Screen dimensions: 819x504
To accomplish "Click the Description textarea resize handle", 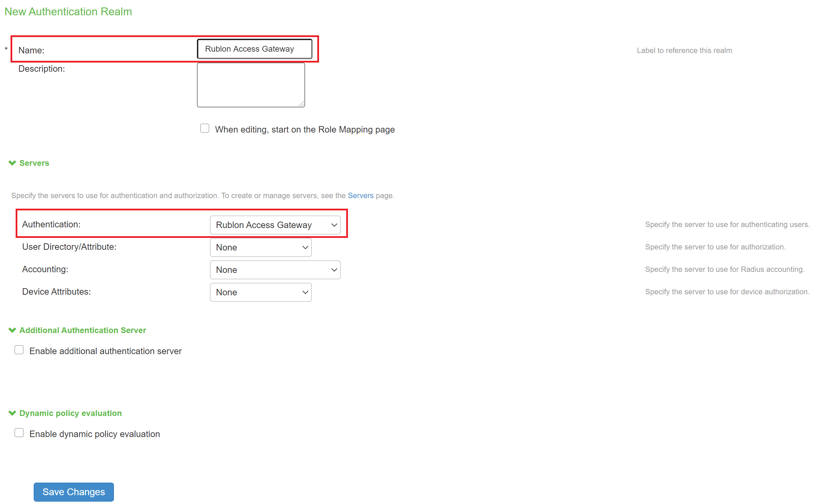I will click(302, 104).
